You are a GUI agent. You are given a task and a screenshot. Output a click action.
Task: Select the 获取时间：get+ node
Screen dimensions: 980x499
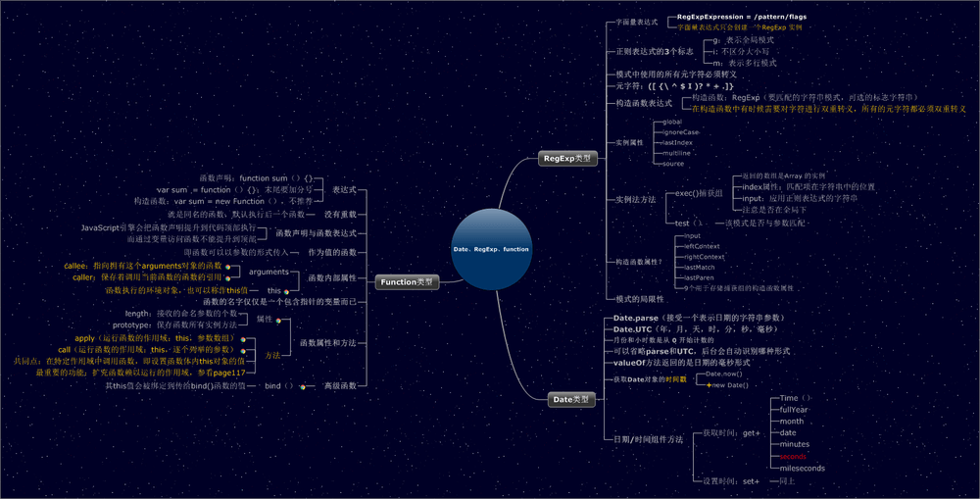[x=731, y=432]
